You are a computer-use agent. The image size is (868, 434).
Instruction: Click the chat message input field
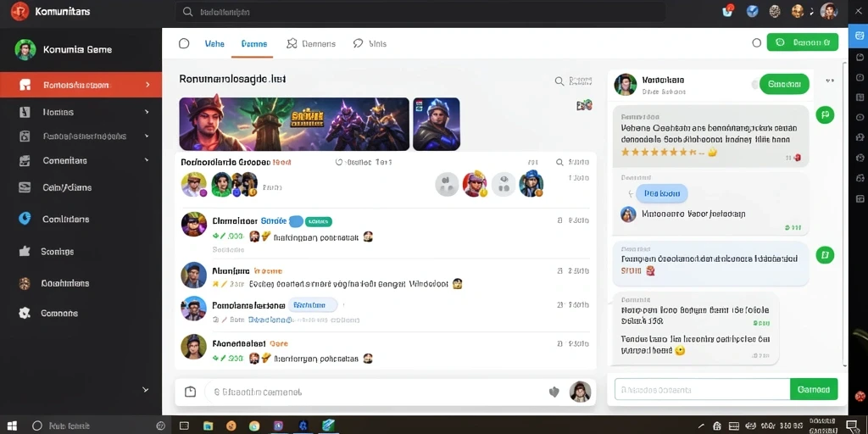click(702, 389)
